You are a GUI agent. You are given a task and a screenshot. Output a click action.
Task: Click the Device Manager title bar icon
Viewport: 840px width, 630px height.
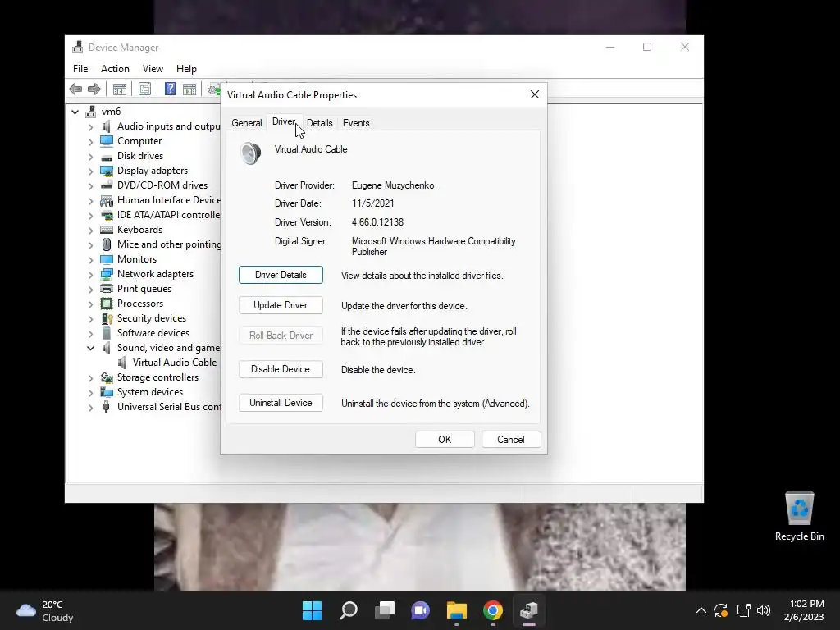tap(78, 47)
